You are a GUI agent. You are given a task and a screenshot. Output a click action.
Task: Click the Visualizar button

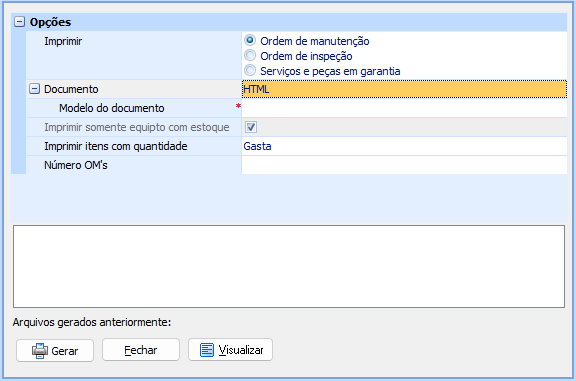click(x=230, y=350)
